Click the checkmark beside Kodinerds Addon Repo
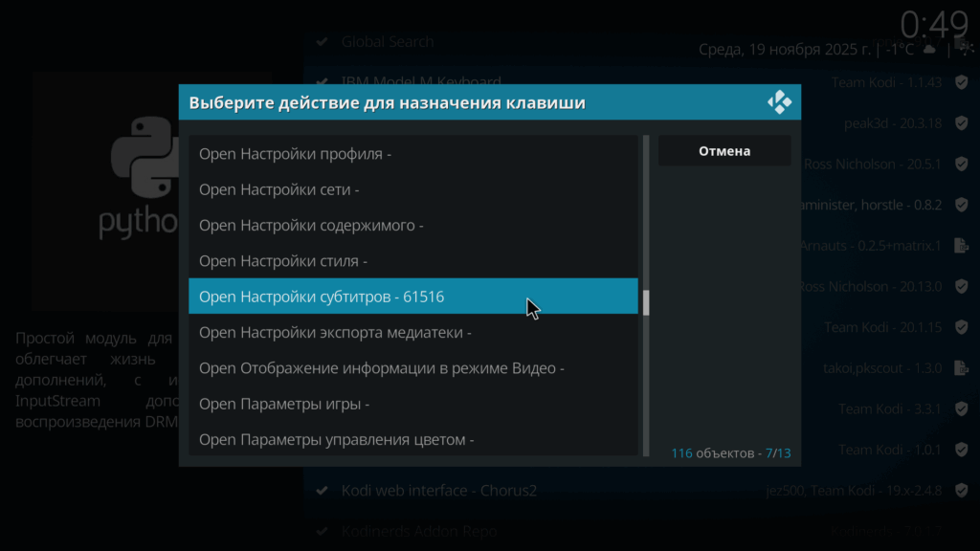 tap(323, 531)
